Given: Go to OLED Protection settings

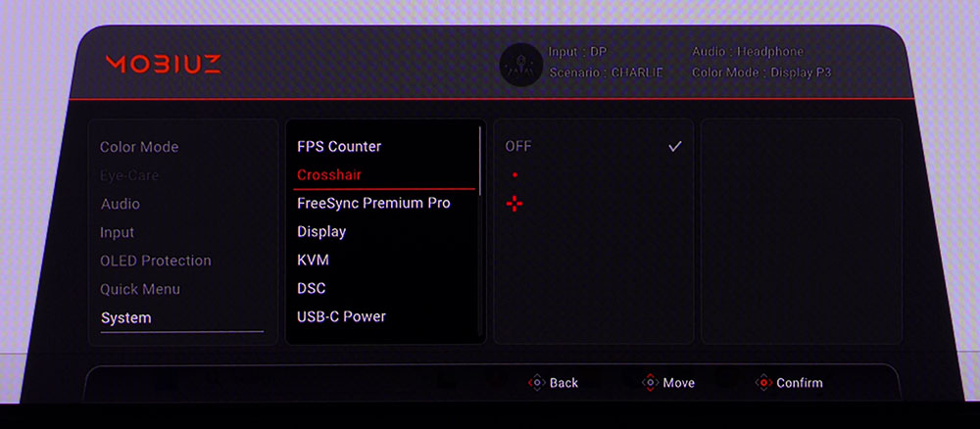Looking at the screenshot, I should (156, 261).
